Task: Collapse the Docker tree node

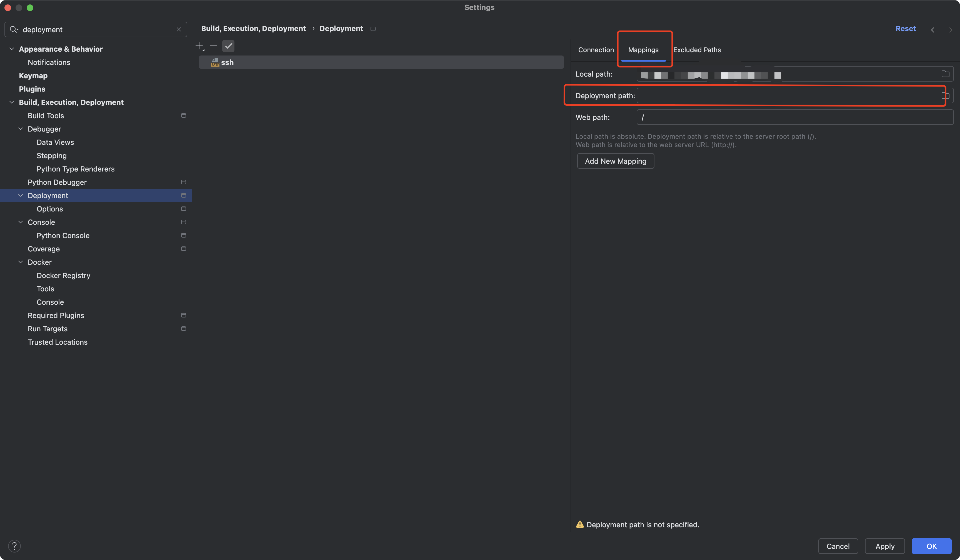Action: coord(21,262)
